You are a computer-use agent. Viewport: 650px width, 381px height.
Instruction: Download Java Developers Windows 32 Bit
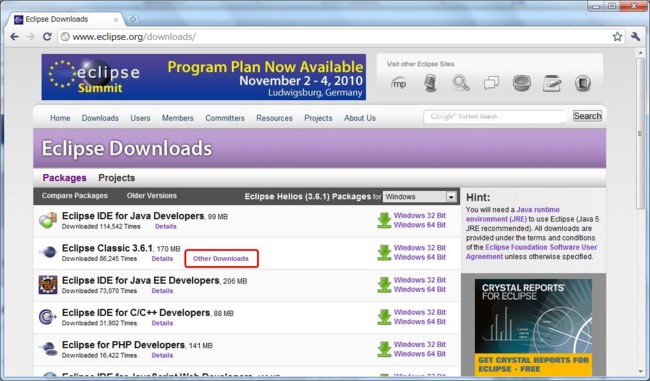tap(420, 216)
